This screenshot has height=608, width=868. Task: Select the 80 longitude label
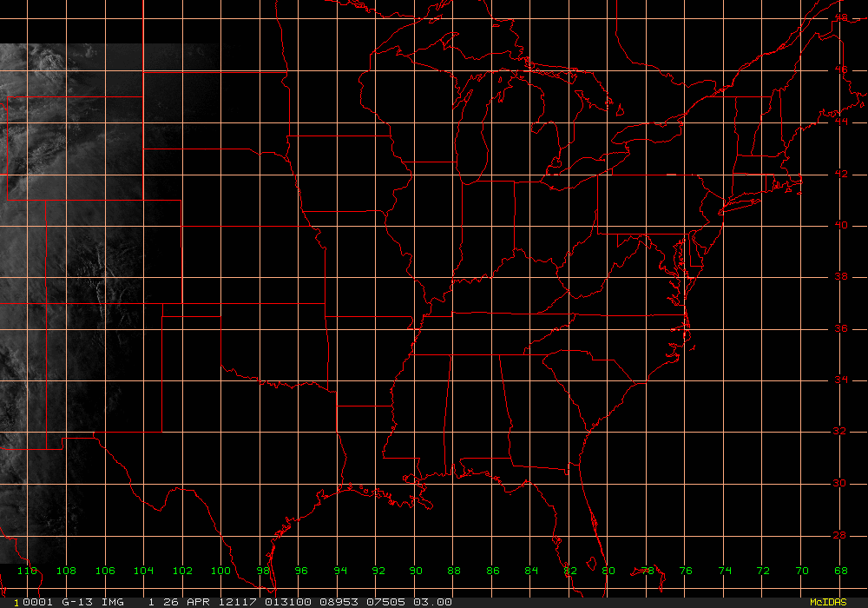coord(608,571)
